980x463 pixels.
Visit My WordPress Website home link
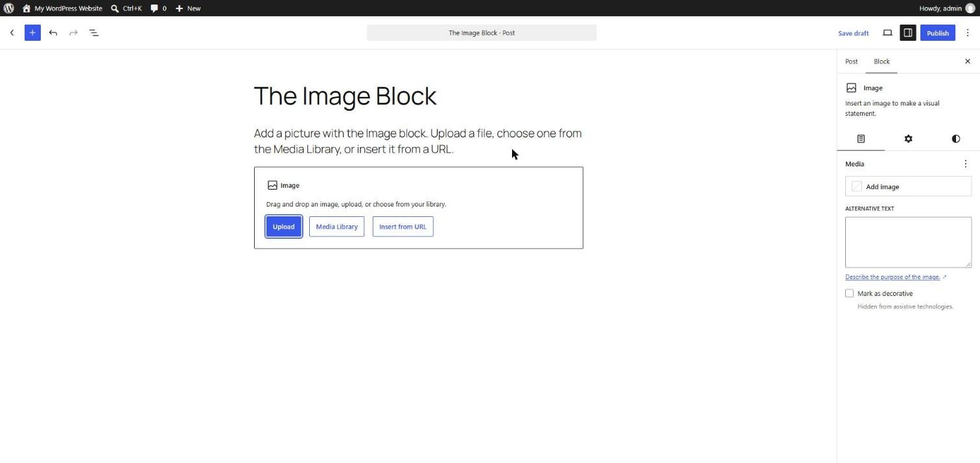62,8
